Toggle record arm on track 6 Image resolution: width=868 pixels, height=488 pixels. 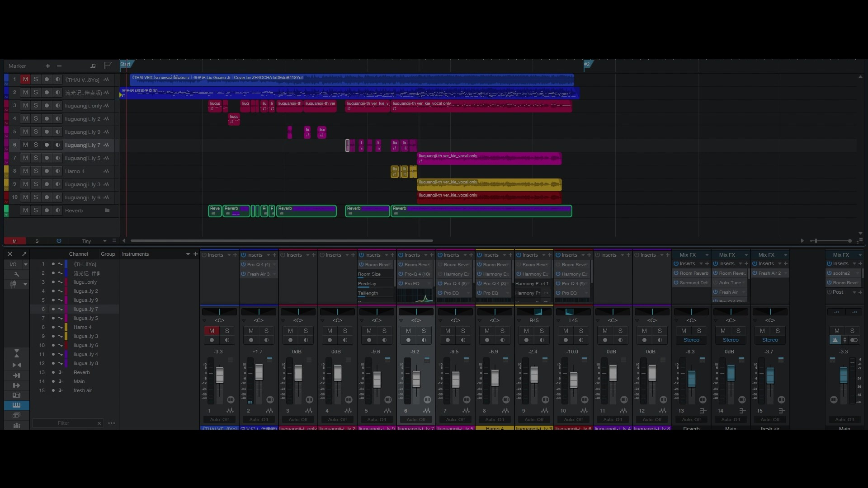pos(47,145)
